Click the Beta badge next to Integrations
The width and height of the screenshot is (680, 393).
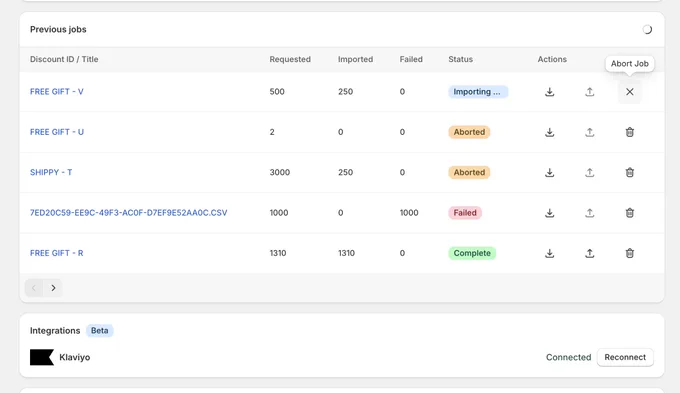point(99,331)
